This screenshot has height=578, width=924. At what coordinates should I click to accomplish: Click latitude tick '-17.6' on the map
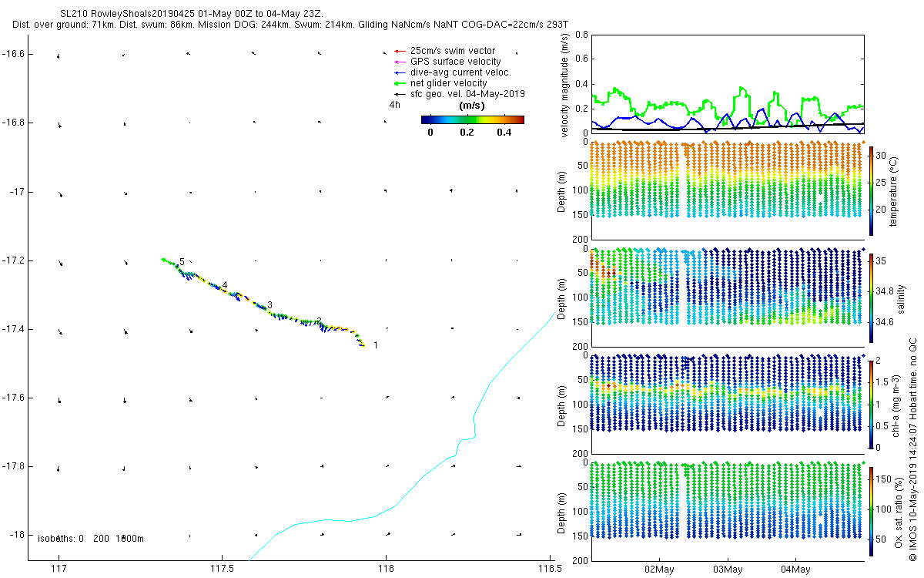click(15, 398)
